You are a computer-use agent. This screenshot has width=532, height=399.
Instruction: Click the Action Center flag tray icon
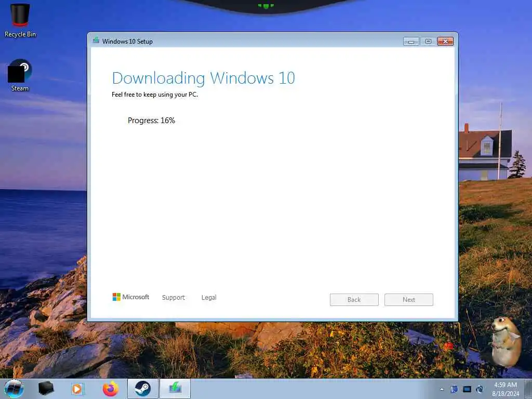pyautogui.click(x=454, y=389)
